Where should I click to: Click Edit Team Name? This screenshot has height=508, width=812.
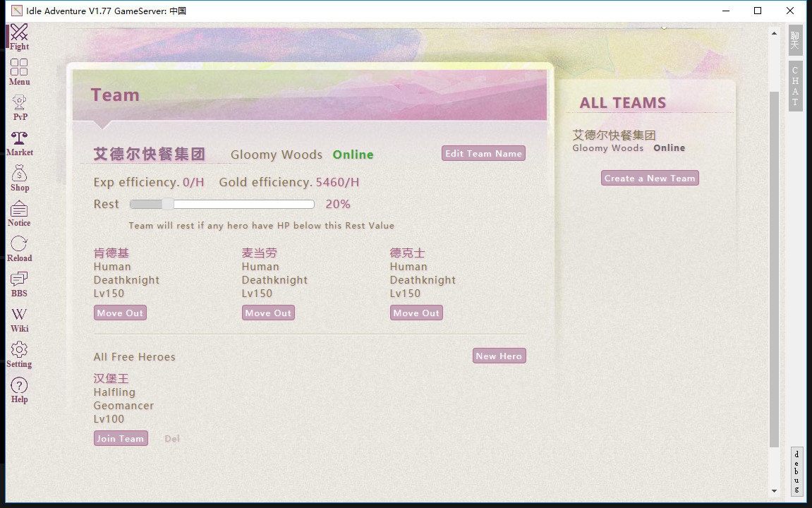click(483, 153)
